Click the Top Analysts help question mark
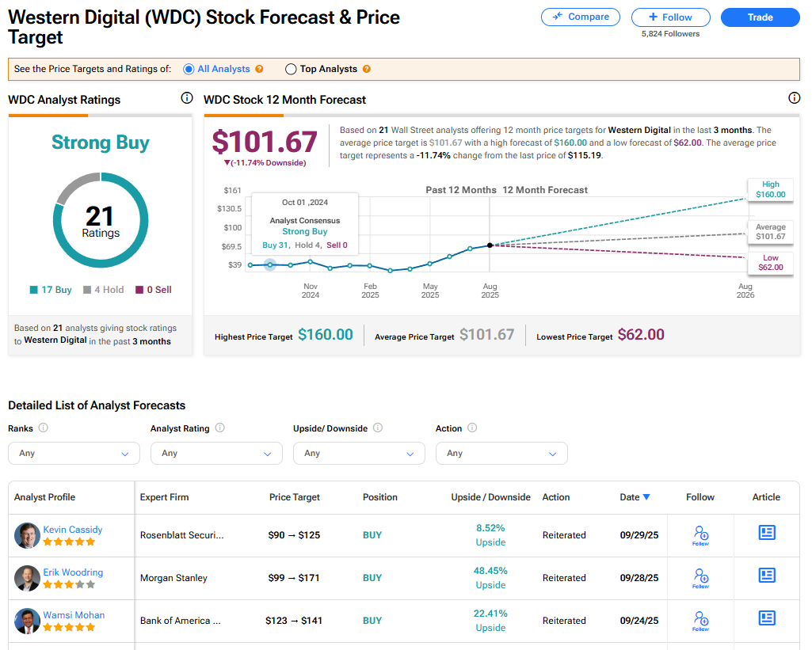 coord(367,69)
